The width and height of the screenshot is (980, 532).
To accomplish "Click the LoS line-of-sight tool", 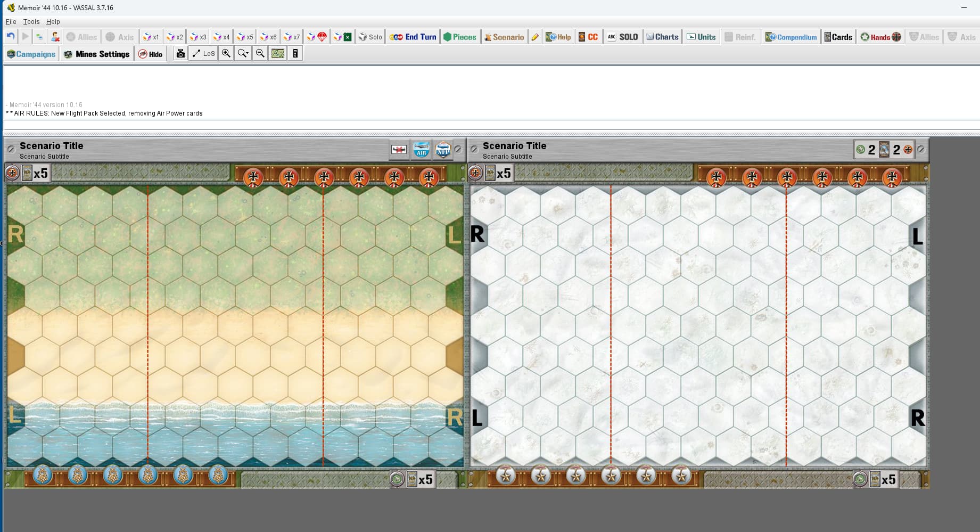I will 203,54.
